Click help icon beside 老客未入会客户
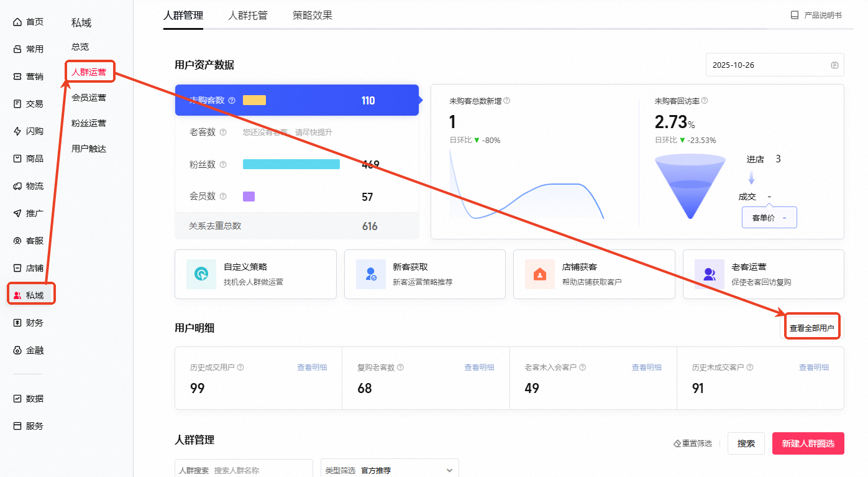This screenshot has width=868, height=477. coord(582,368)
